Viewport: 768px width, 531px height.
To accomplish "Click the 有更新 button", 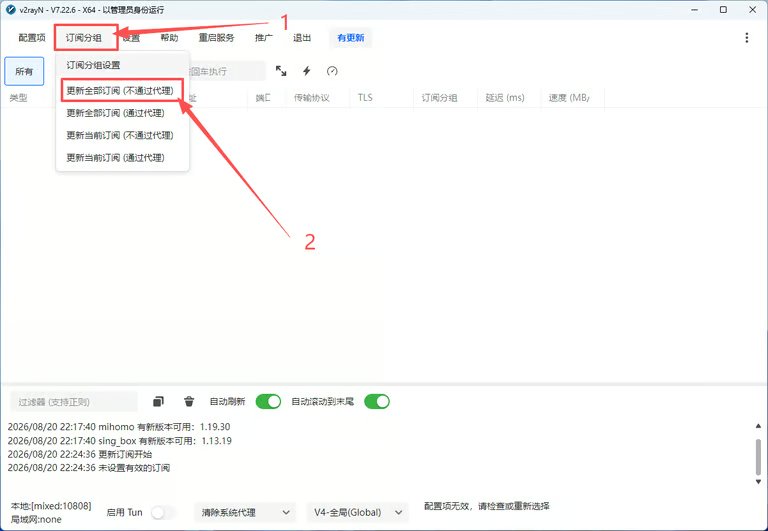I will tap(351, 38).
